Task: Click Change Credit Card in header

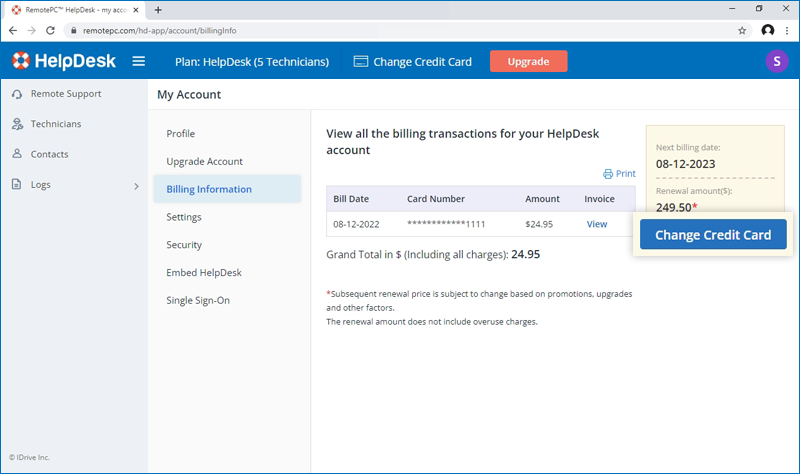Action: pyautogui.click(x=422, y=62)
